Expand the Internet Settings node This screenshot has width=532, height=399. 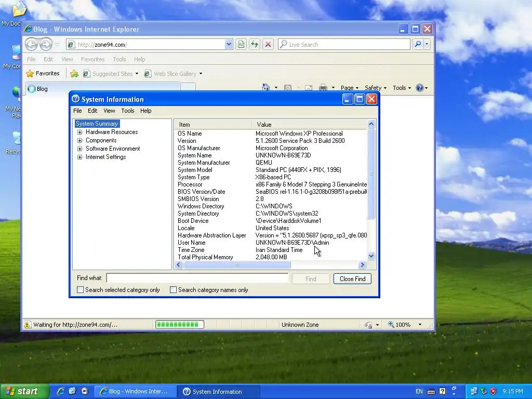(79, 157)
